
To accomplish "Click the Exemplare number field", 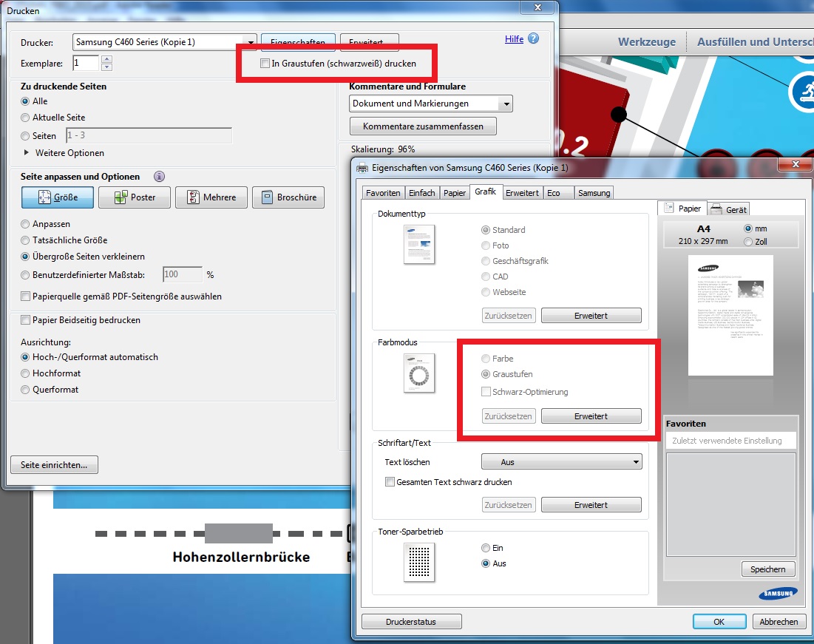I will pos(86,63).
